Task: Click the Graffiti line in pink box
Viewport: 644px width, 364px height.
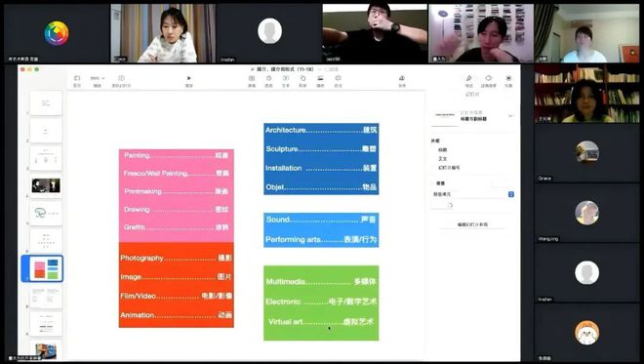Action: [177, 227]
